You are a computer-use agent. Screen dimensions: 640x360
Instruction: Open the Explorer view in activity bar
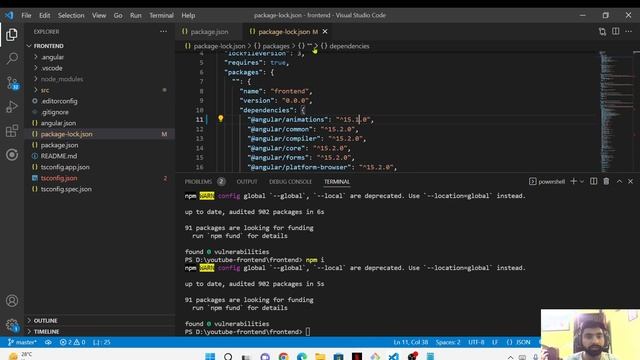tap(12, 35)
